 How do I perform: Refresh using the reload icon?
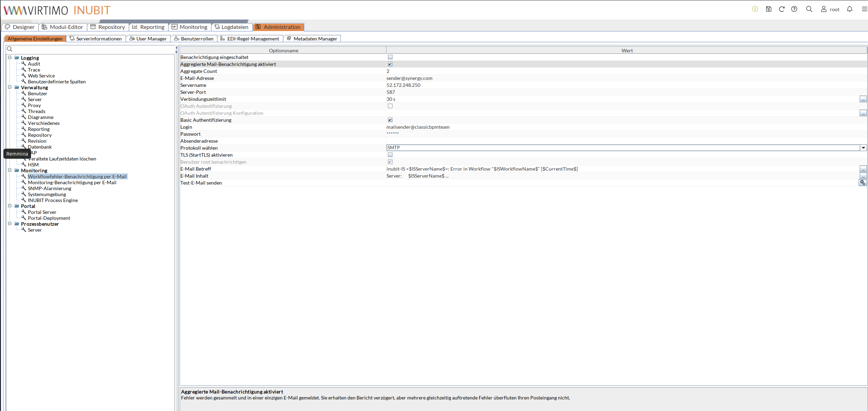(782, 9)
